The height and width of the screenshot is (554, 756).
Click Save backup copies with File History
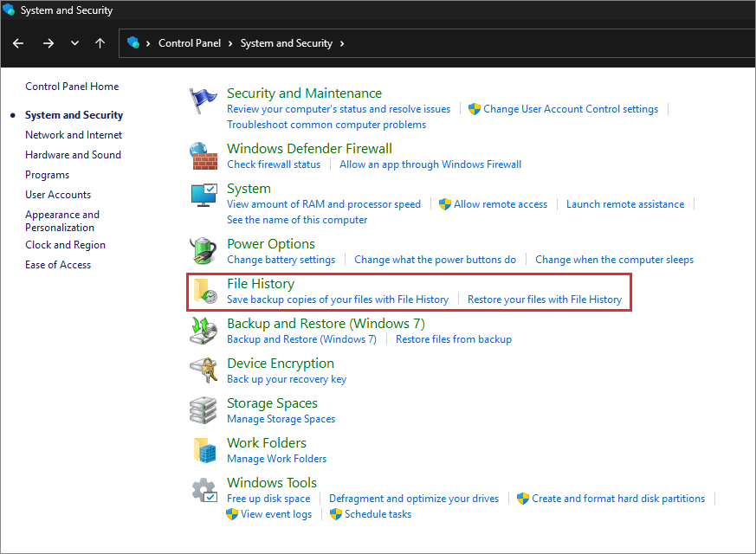click(338, 300)
